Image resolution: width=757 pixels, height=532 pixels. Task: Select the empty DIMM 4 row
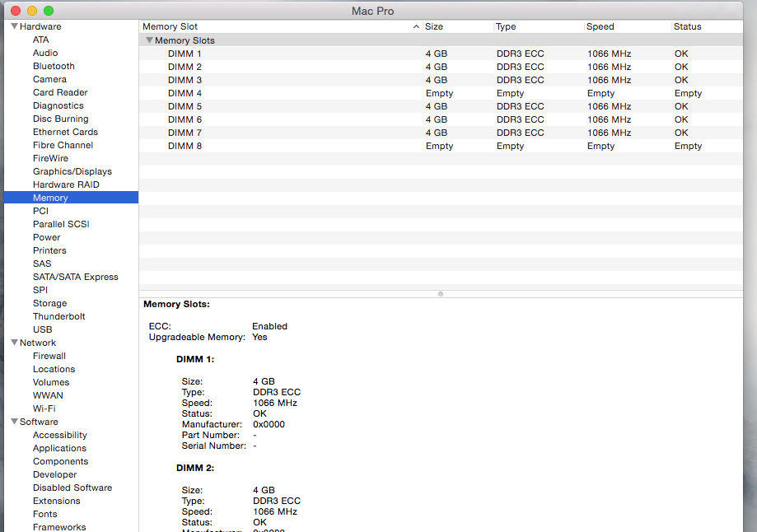[441, 93]
